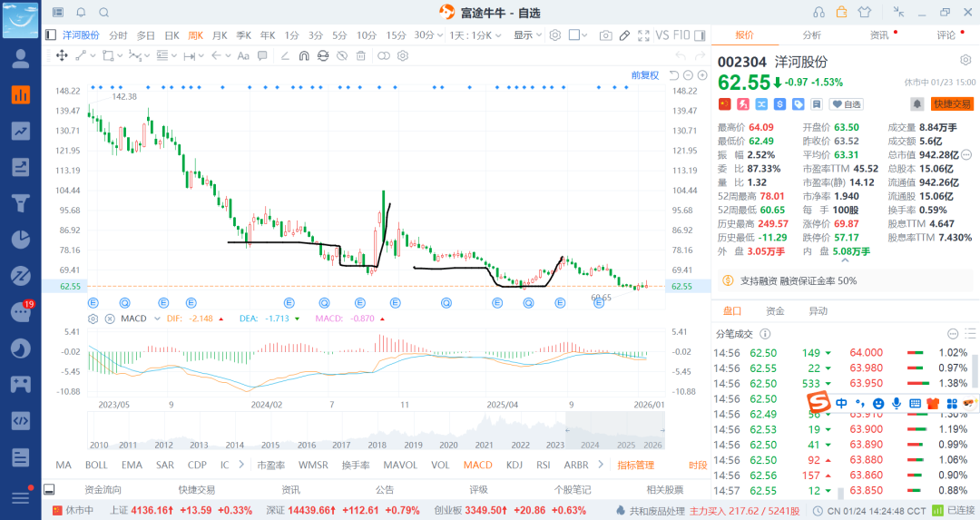The height and width of the screenshot is (520, 980).
Task: Select the pencil drawing tool in chart toolbar
Action: click(624, 35)
